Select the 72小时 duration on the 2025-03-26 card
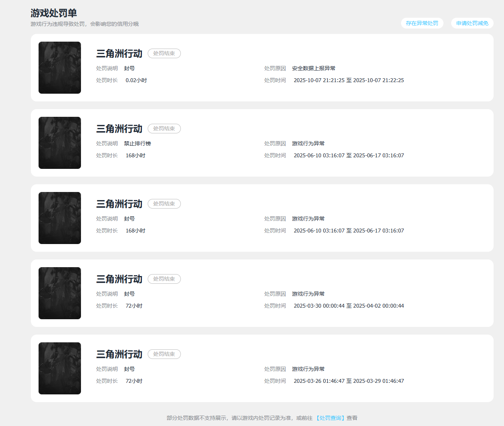This screenshot has width=504, height=426. (x=134, y=381)
